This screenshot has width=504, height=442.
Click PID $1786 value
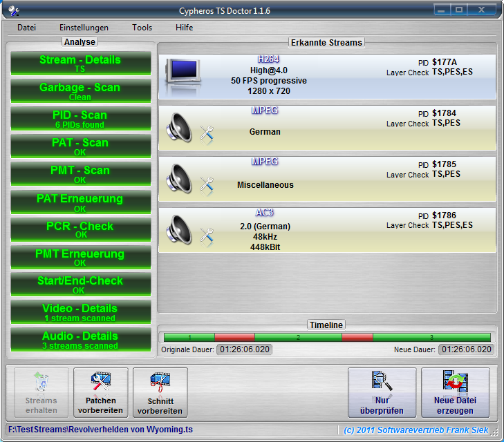coord(445,215)
